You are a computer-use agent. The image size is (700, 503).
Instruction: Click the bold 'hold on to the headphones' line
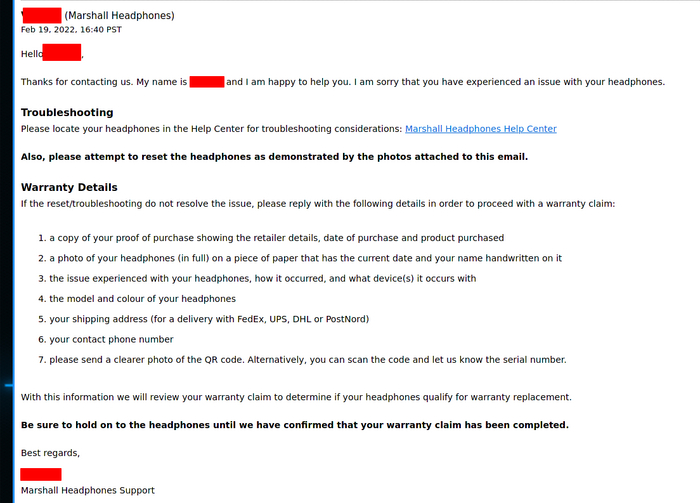tap(294, 425)
